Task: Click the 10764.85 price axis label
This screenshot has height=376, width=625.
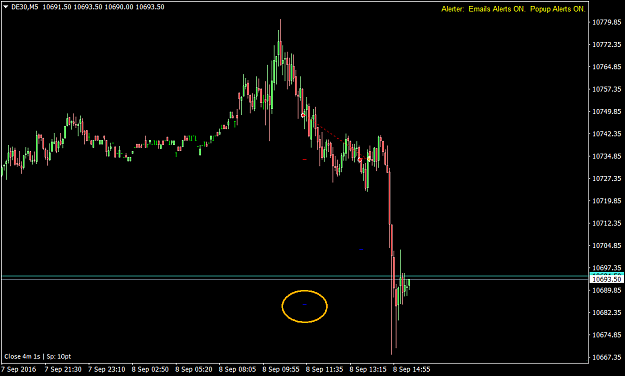Action: click(607, 67)
